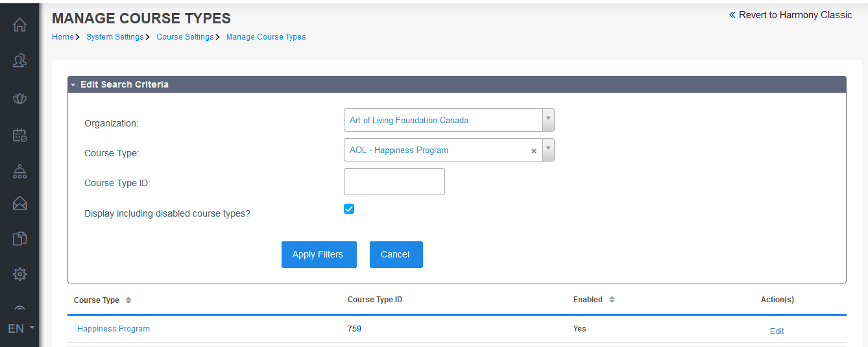
Task: Open the EN language menu
Action: pyautogui.click(x=21, y=328)
